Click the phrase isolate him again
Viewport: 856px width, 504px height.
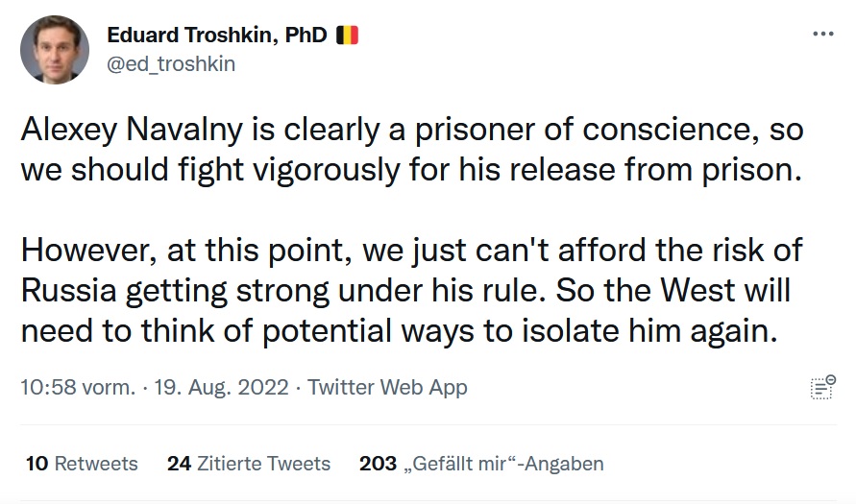click(x=649, y=331)
